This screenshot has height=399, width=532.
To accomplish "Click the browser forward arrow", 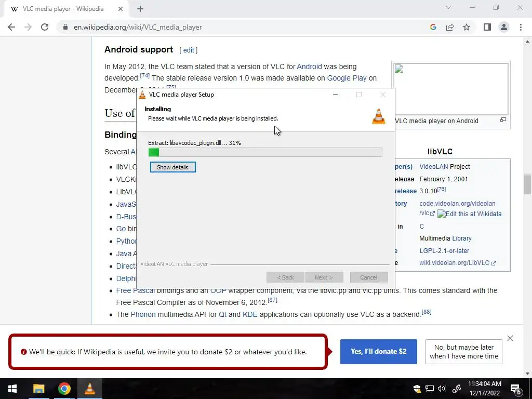I will coord(28,27).
